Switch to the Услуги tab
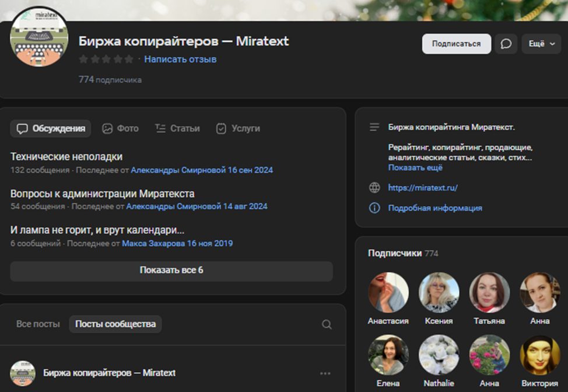Viewport: 568px width, 392px height. coord(238,128)
